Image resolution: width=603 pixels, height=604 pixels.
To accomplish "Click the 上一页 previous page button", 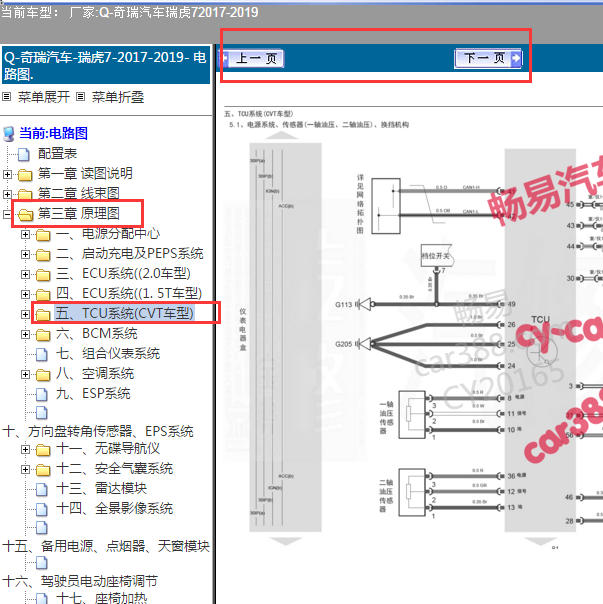I will (252, 59).
